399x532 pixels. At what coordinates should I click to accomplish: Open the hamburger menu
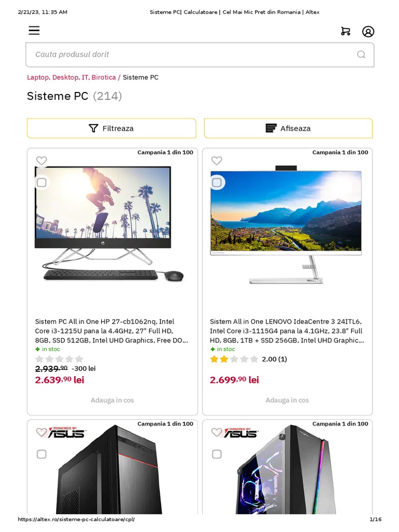coord(34,31)
